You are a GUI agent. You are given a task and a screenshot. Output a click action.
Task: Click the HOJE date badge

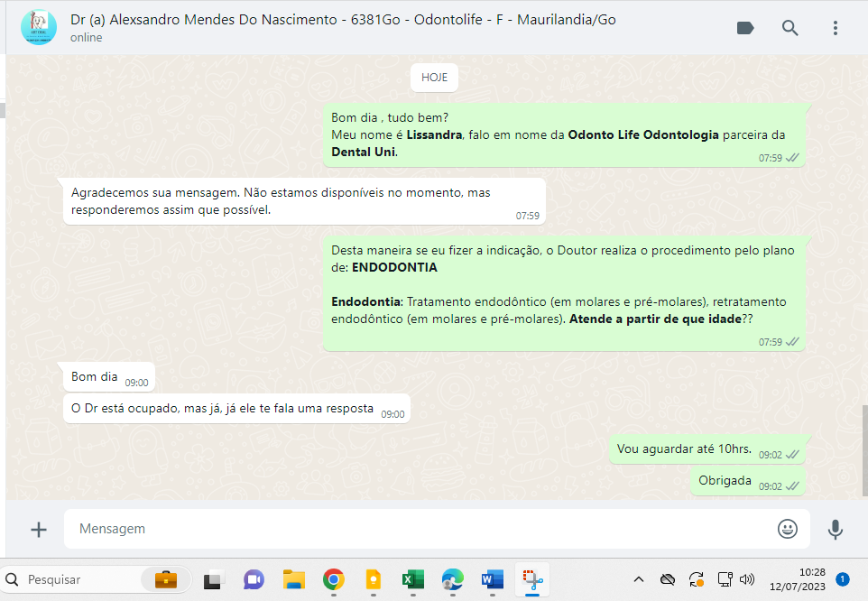pos(434,78)
